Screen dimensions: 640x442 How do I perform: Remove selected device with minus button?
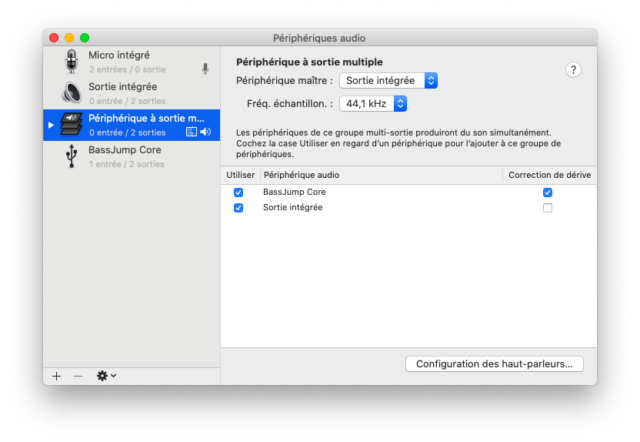point(78,376)
